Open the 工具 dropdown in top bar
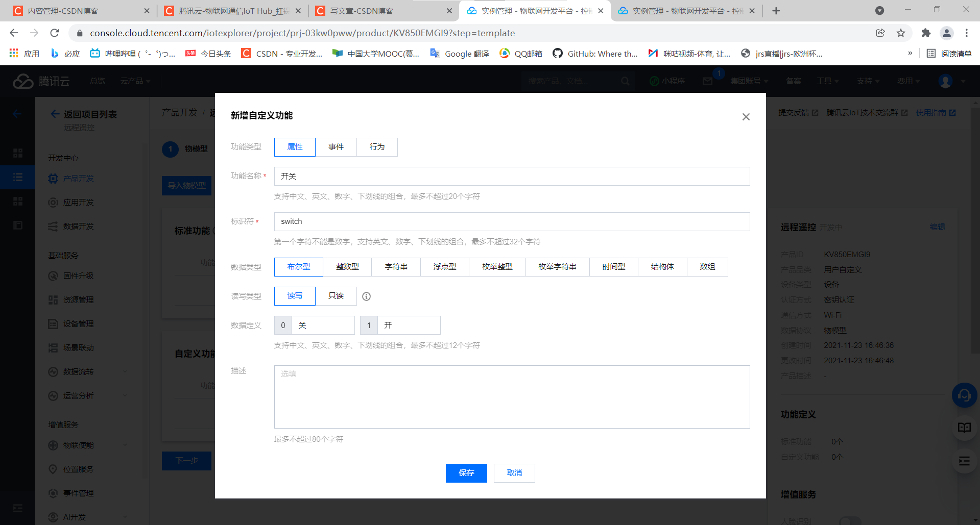Screen dimensions: 980x525 826,81
